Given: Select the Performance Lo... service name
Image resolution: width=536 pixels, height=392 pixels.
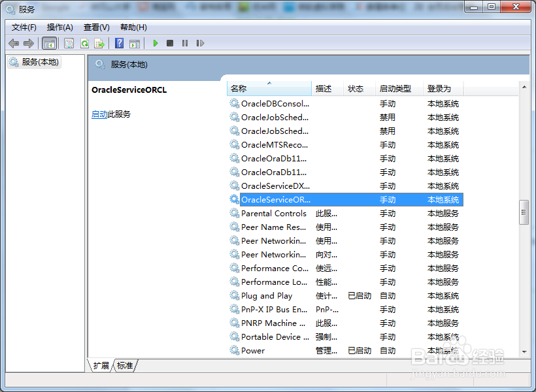Looking at the screenshot, I should (x=274, y=282).
